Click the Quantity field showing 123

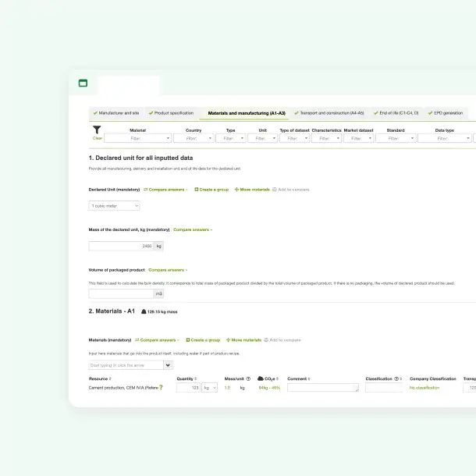[188, 388]
